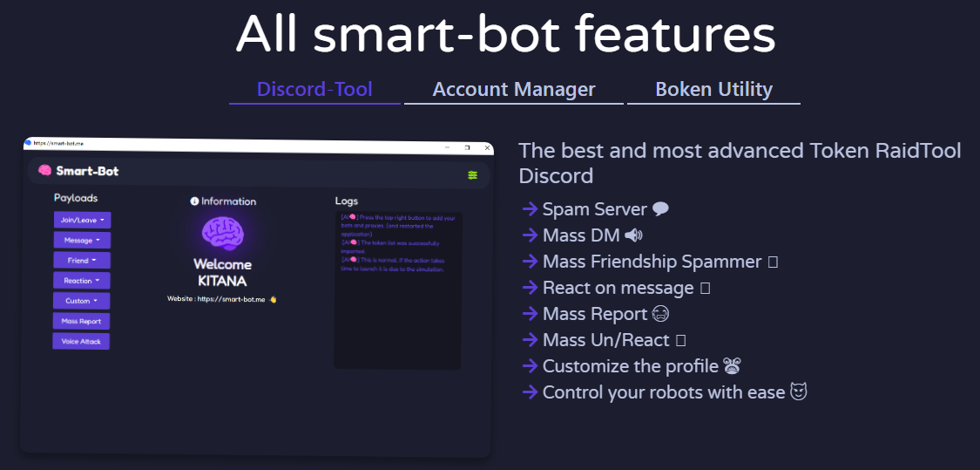The height and width of the screenshot is (470, 980).
Task: Click the arrow icon before Customize the profile
Action: coord(530,366)
